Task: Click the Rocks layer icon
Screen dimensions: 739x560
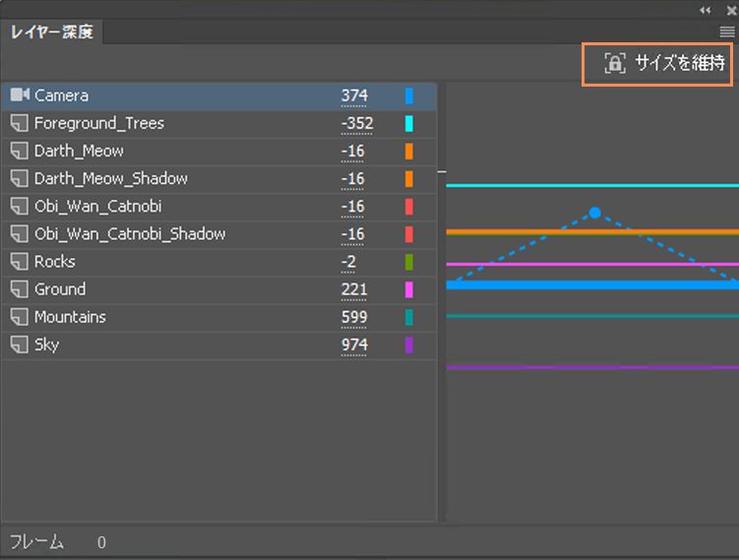Action: click(x=19, y=262)
